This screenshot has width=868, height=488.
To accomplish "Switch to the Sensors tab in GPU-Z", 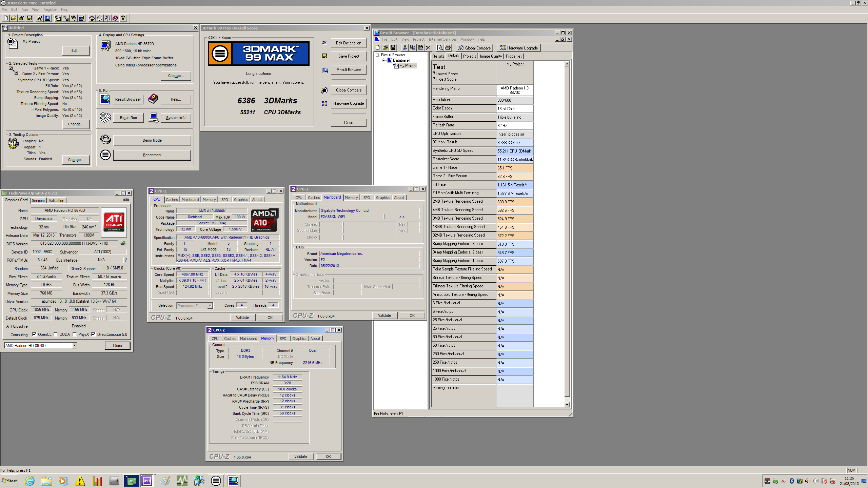I will pyautogui.click(x=38, y=200).
